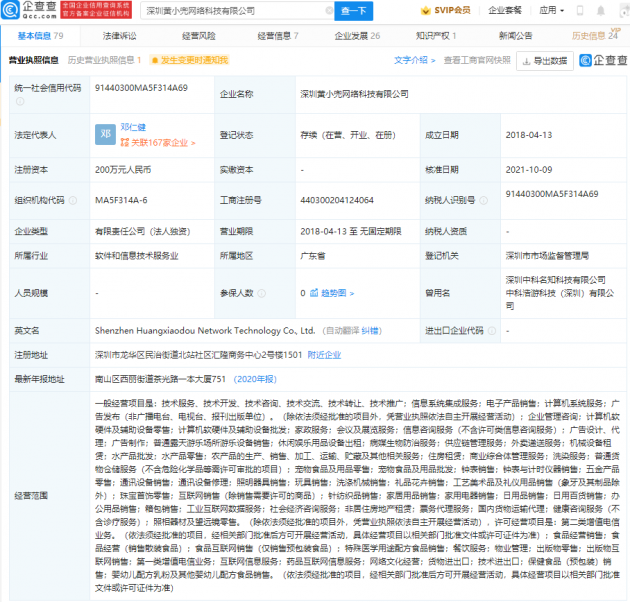Open the 关联167家企业 link
This screenshot has width=630, height=602.
[x=158, y=143]
